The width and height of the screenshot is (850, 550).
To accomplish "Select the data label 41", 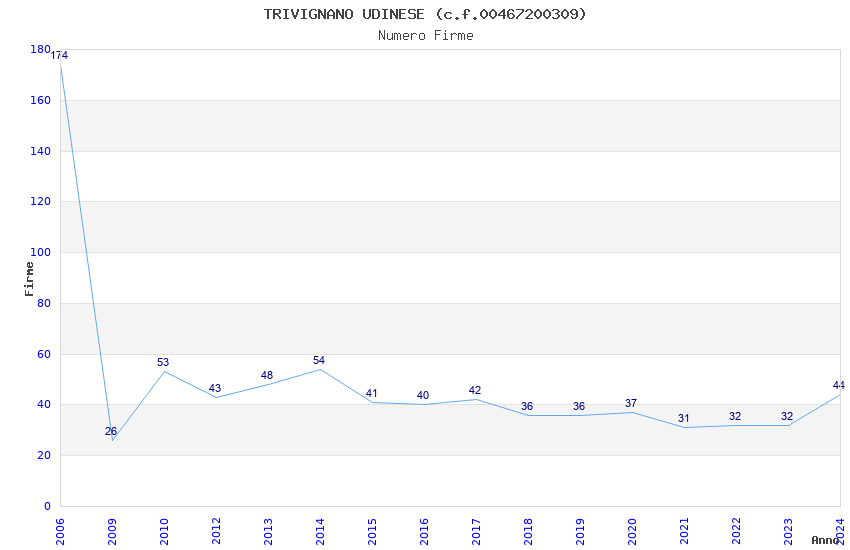I will tap(371, 393).
